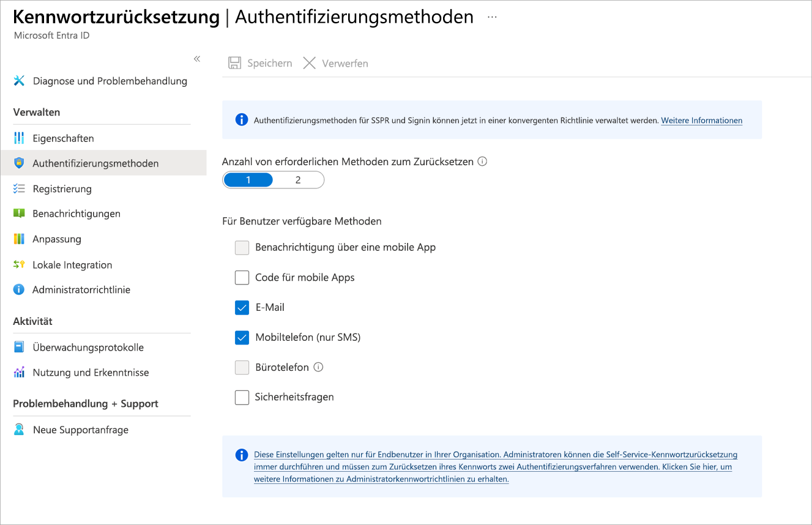Click the Administratorrichtlinie info icon

(x=19, y=289)
